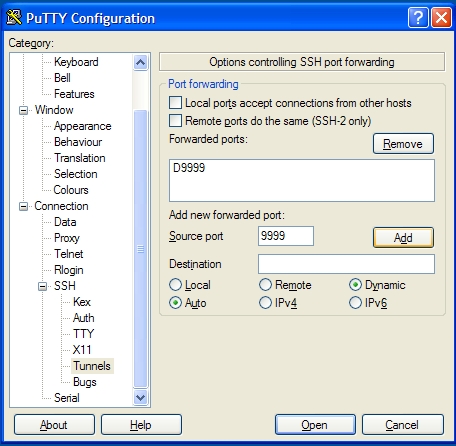The height and width of the screenshot is (446, 456).
Task: Click the Remove button
Action: click(403, 144)
